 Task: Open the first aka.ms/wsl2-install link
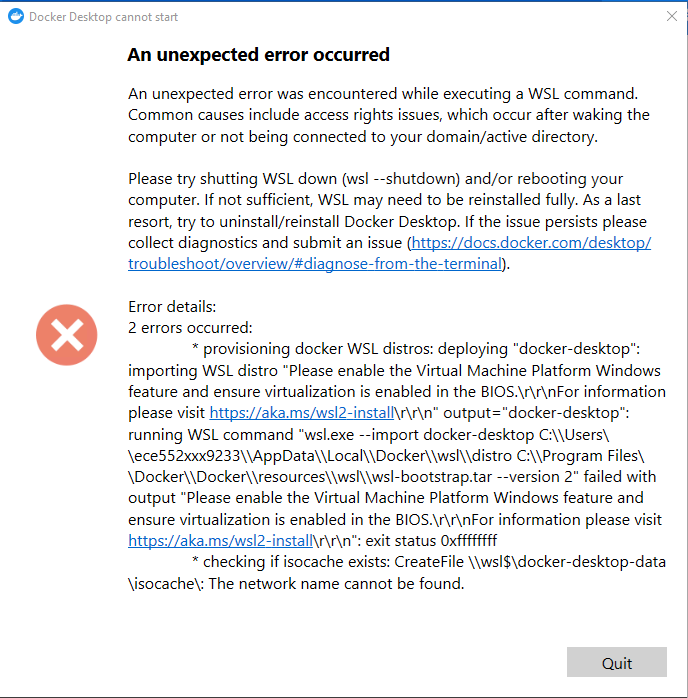[x=302, y=413]
